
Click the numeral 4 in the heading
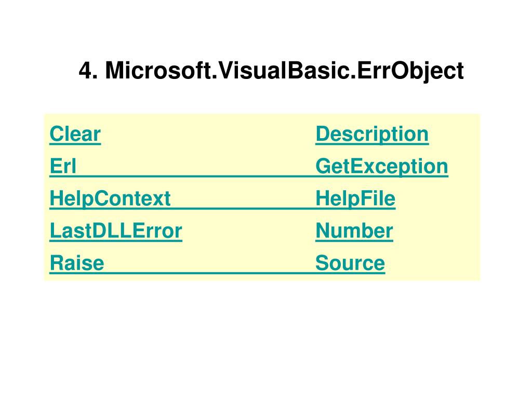click(86, 71)
